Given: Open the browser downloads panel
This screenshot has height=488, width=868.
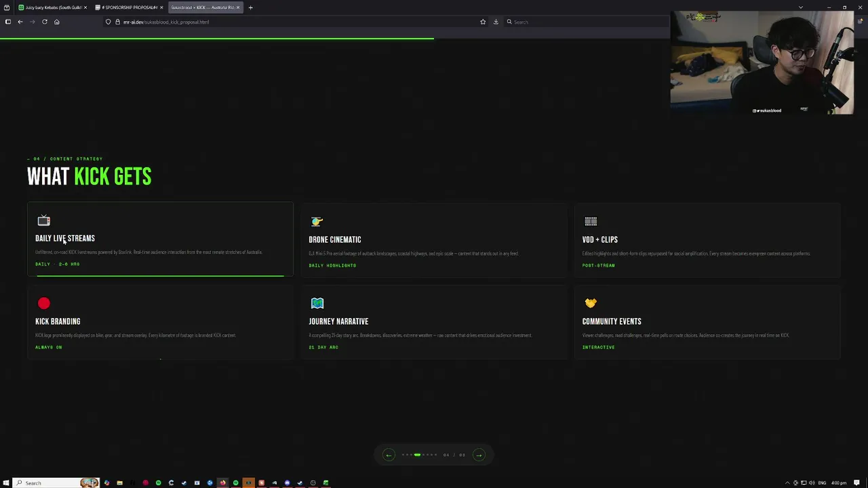Looking at the screenshot, I should tap(496, 22).
